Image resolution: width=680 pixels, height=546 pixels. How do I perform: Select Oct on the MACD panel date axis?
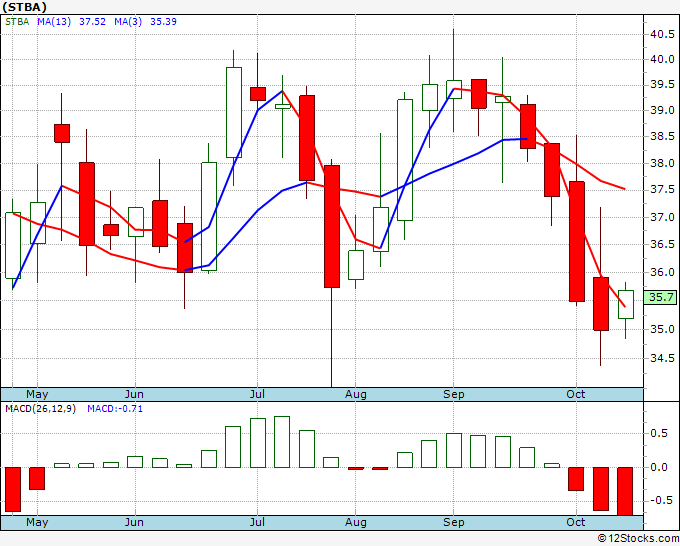[x=576, y=522]
